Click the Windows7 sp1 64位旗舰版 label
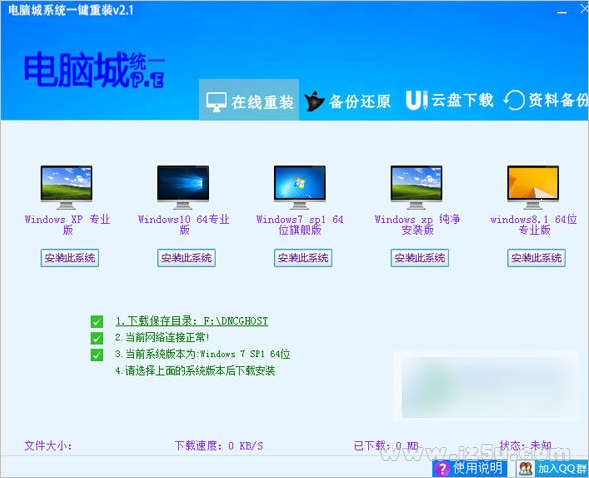Screen dimensions: 589x478 300,225
